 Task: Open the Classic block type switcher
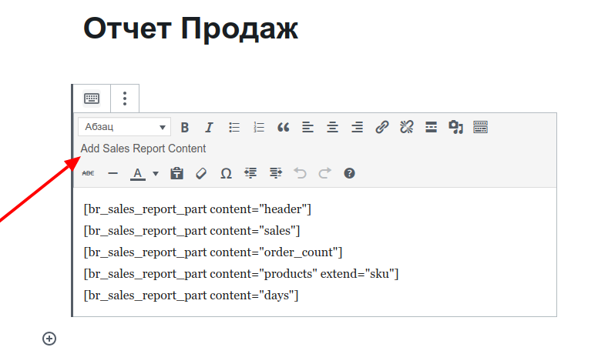92,99
